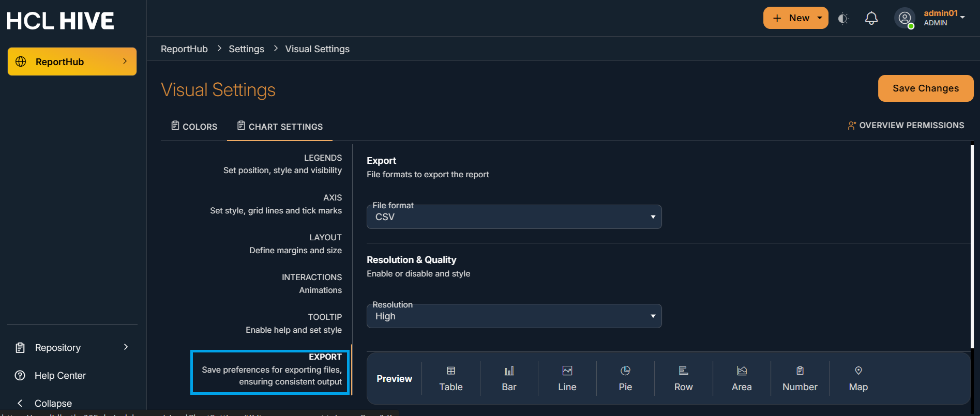The width and height of the screenshot is (980, 416).
Task: Switch to the Colors tab
Action: point(194,127)
